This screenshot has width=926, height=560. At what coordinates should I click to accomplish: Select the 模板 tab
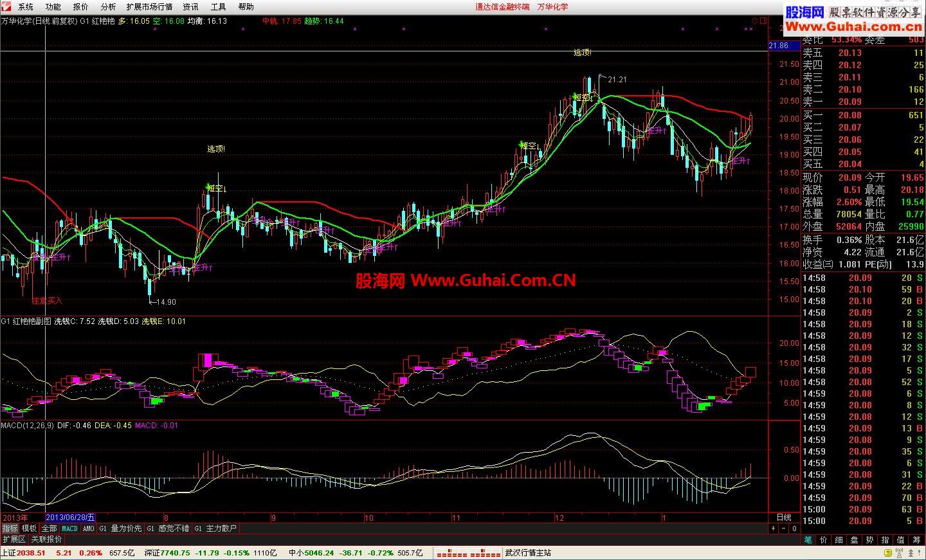pyautogui.click(x=29, y=528)
